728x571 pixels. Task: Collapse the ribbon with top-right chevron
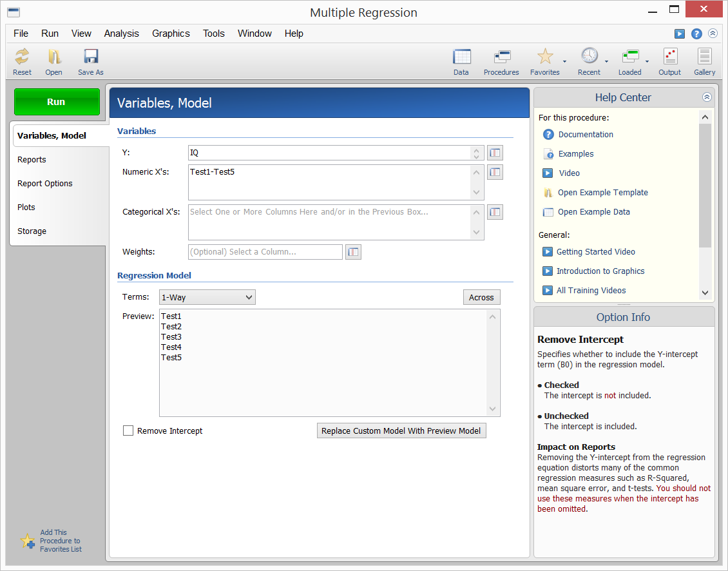click(x=713, y=34)
